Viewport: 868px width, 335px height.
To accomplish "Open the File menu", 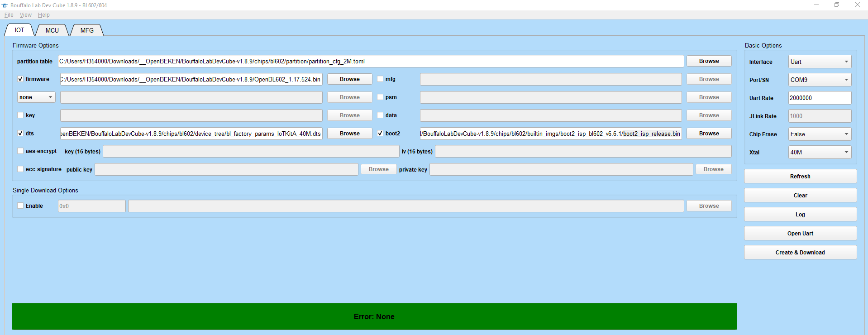I will coord(9,15).
